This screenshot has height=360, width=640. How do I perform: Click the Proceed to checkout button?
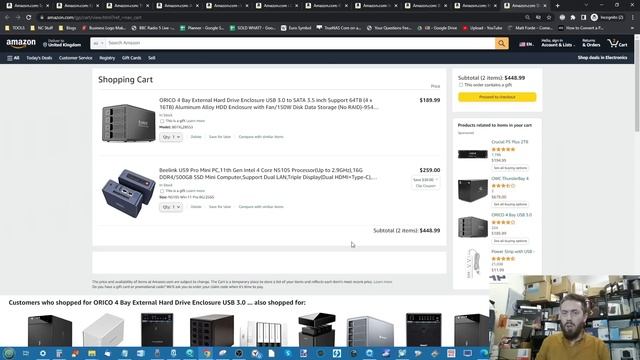click(x=497, y=97)
